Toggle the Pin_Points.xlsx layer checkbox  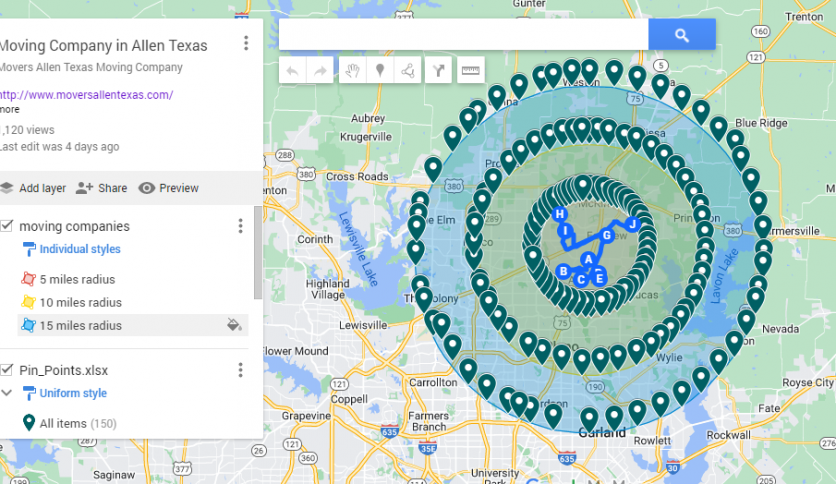(6, 369)
